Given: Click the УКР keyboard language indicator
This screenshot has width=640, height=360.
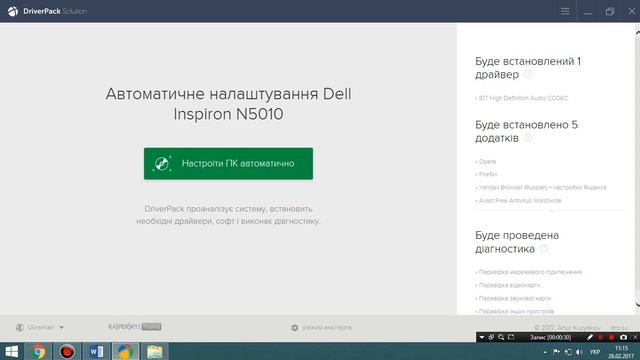Looking at the screenshot, I should (595, 352).
